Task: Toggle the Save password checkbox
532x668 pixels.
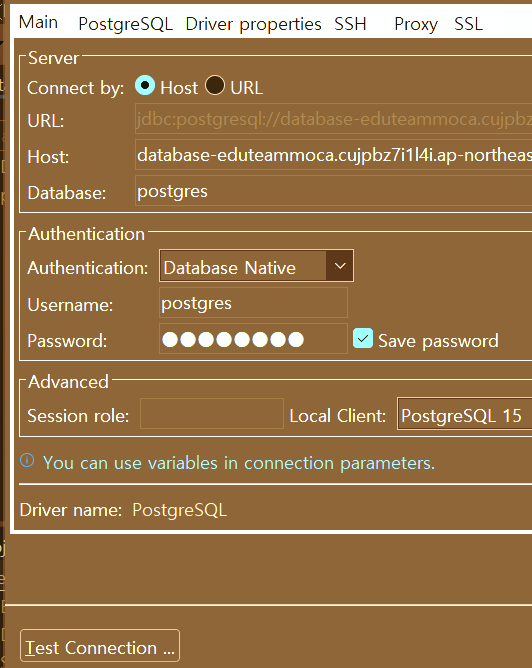Action: point(363,338)
